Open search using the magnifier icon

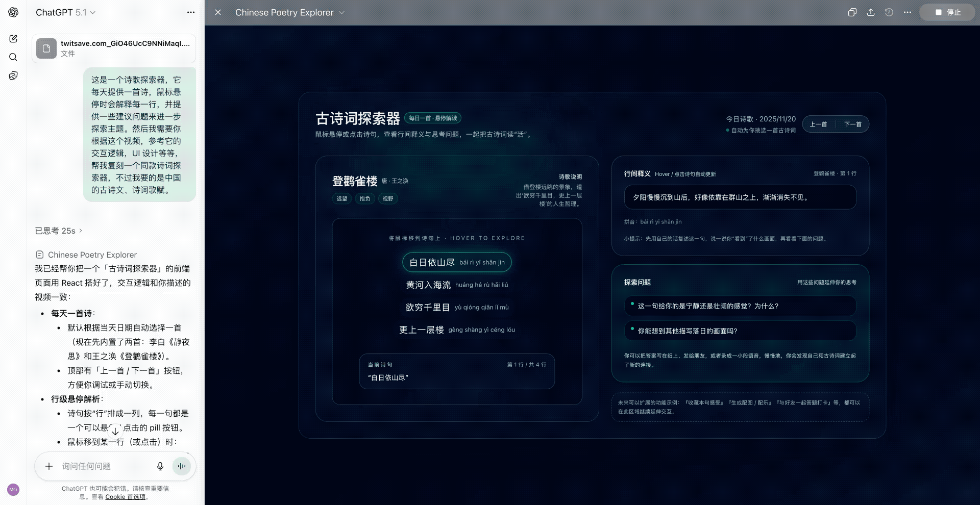pos(13,57)
